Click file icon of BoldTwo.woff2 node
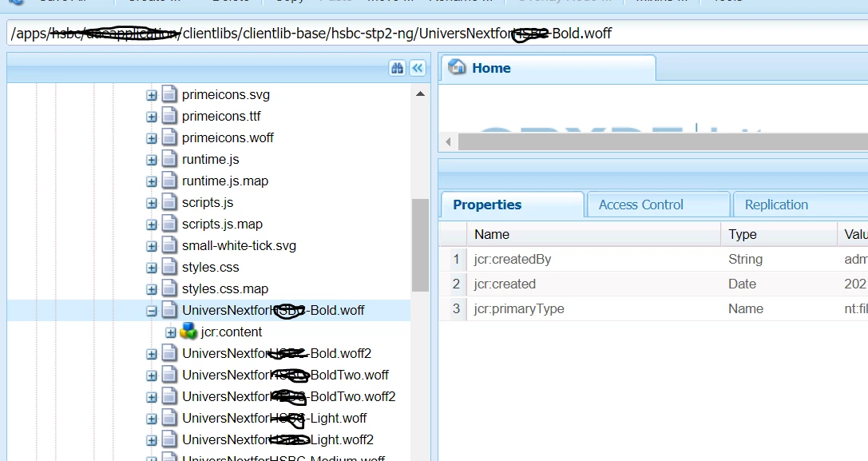 pyautogui.click(x=169, y=397)
